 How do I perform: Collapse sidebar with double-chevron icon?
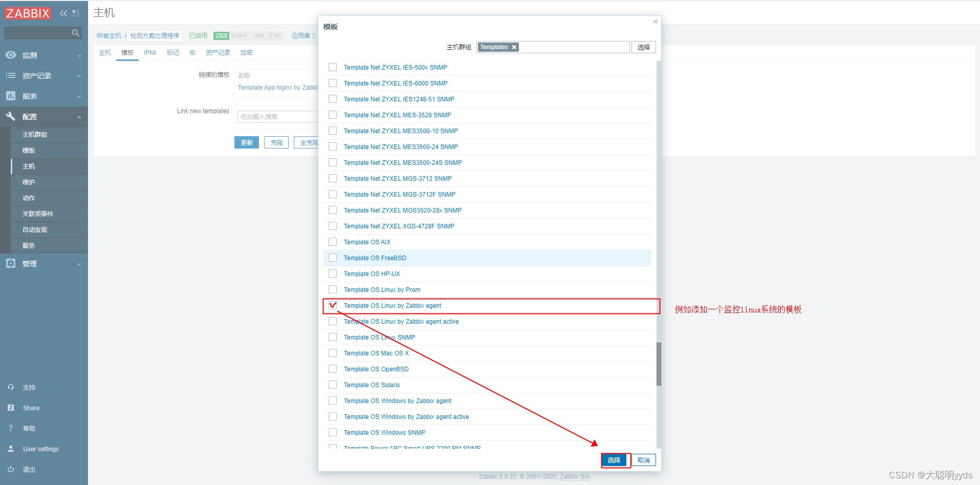tap(63, 13)
